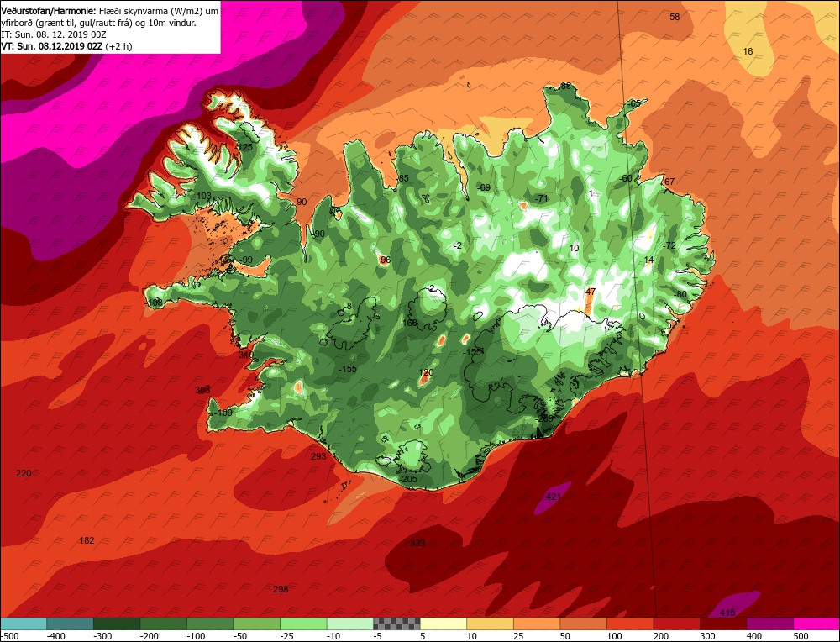Select the value -72 in the east

click(669, 245)
